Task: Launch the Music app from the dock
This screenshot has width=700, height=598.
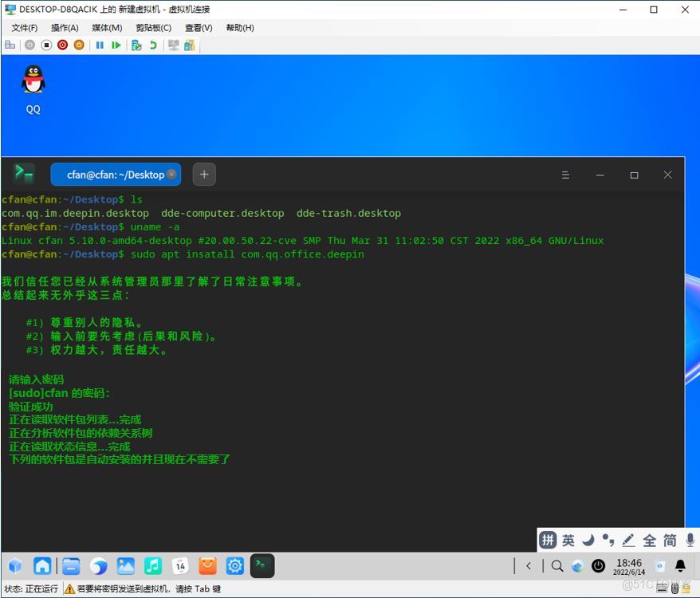Action: [151, 565]
